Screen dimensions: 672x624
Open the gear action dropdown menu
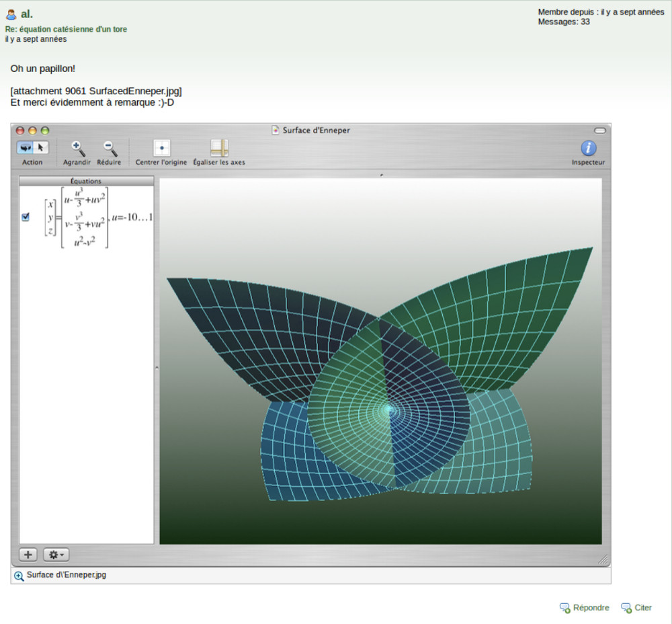click(x=56, y=555)
